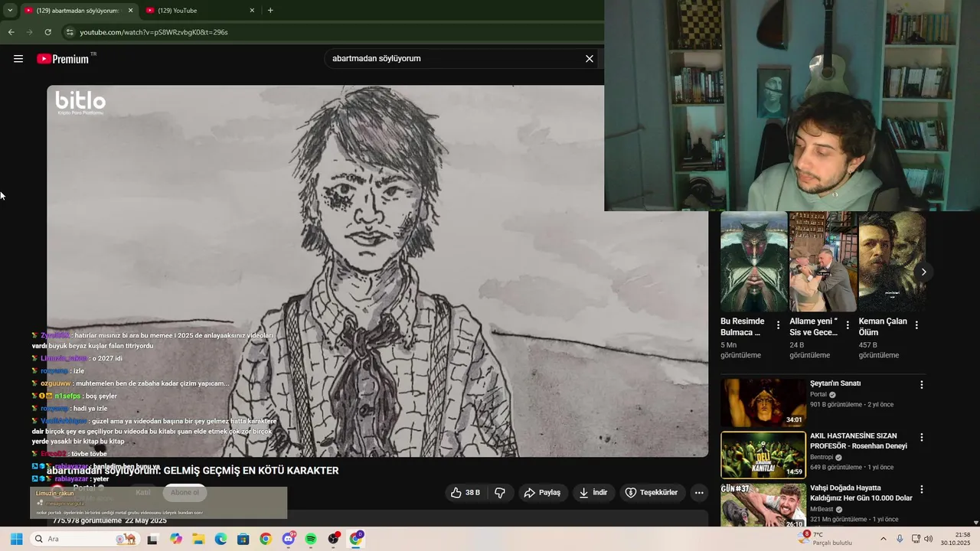Open options for Bu Resimde Bulmaca video
980x551 pixels.
778,325
